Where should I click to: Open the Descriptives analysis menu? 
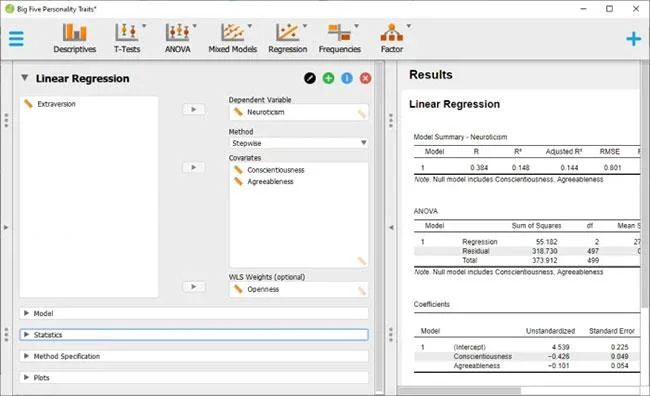click(75, 38)
